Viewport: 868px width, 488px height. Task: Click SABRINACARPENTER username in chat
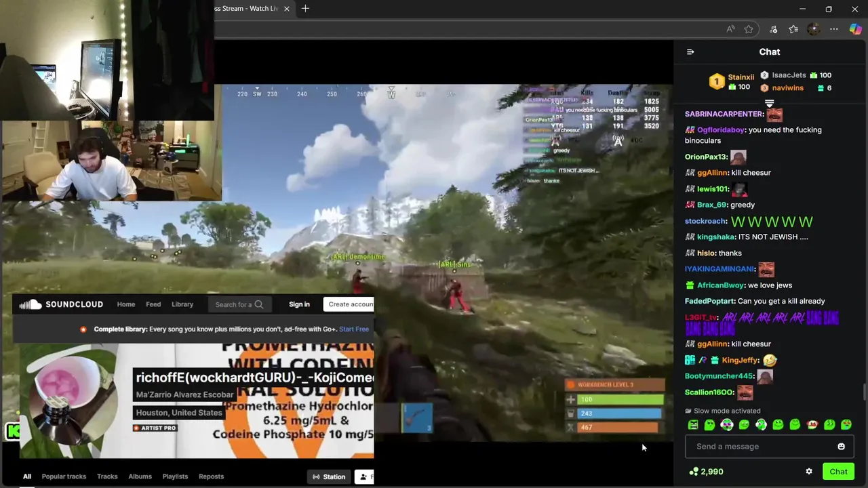click(724, 114)
